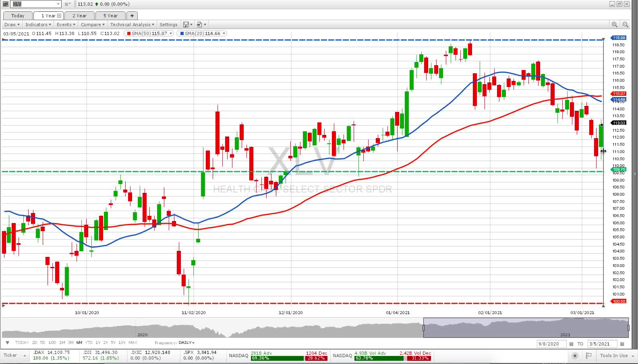Open the Technical Analysis menu

132,25
